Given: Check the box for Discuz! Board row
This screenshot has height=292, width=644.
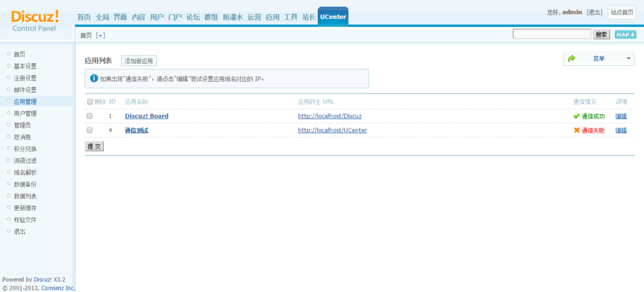Looking at the screenshot, I should click(89, 116).
